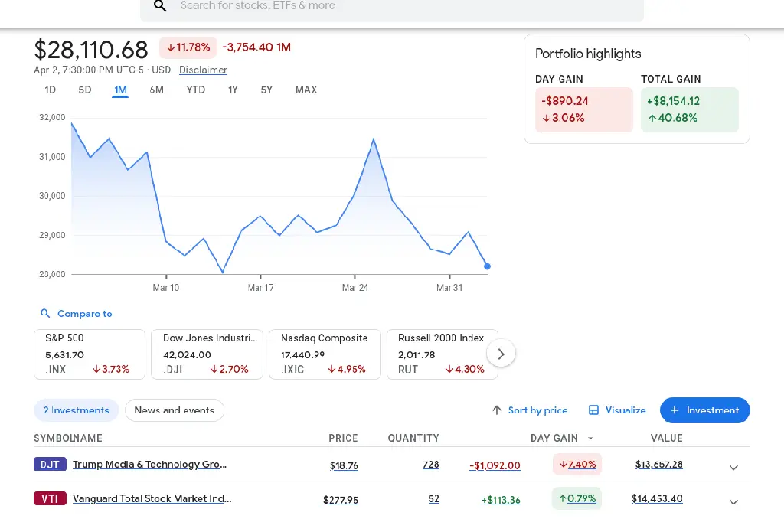Select the 1D time range
784x532 pixels.
pos(50,90)
